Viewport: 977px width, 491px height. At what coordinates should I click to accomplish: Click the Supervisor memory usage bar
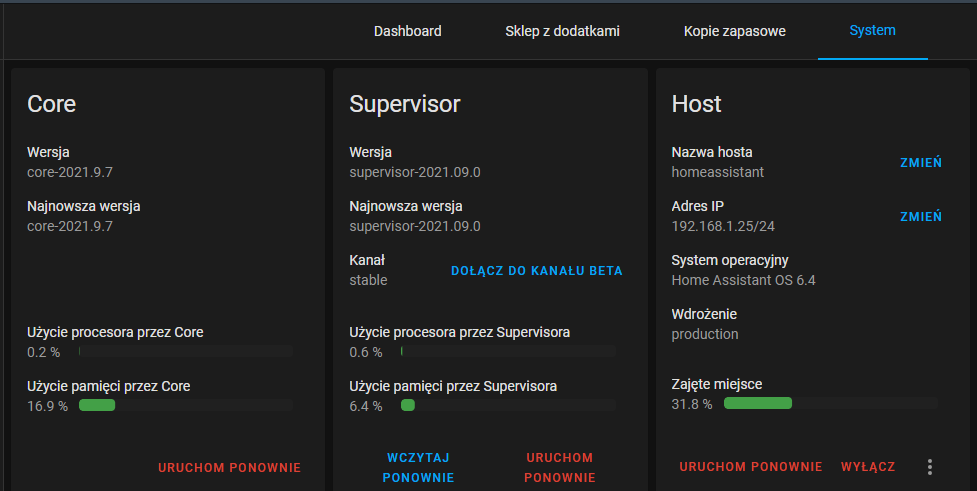(508, 406)
